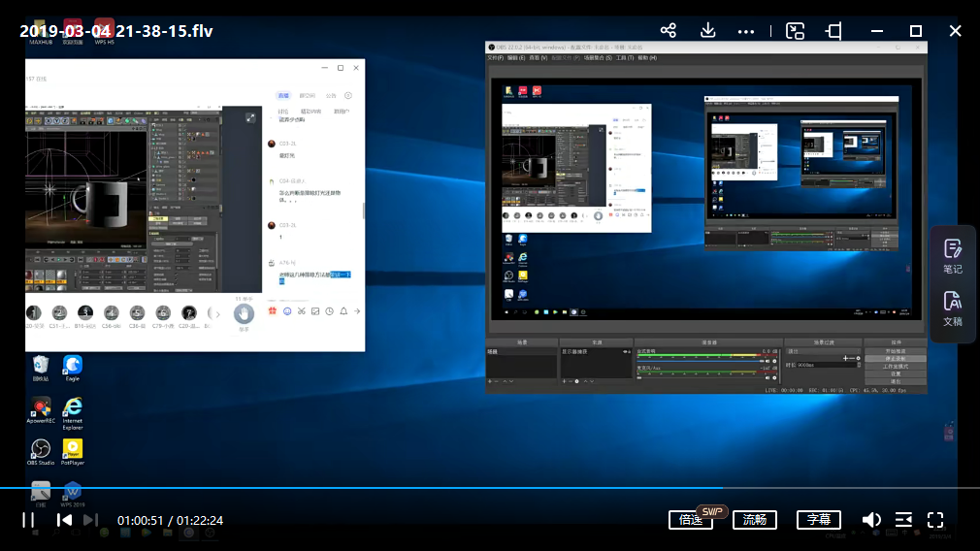Mute 麦克风/Aux speaker in OBS mixer
Viewport: 980px width, 551px height.
pyautogui.click(x=768, y=377)
